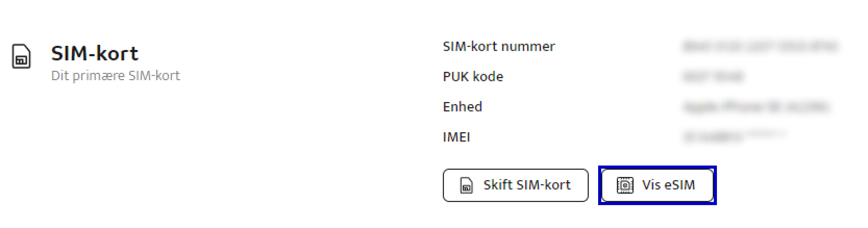Screen dimensions: 868x228
Task: Click the 'Enhed' label
Action: [x=462, y=107]
